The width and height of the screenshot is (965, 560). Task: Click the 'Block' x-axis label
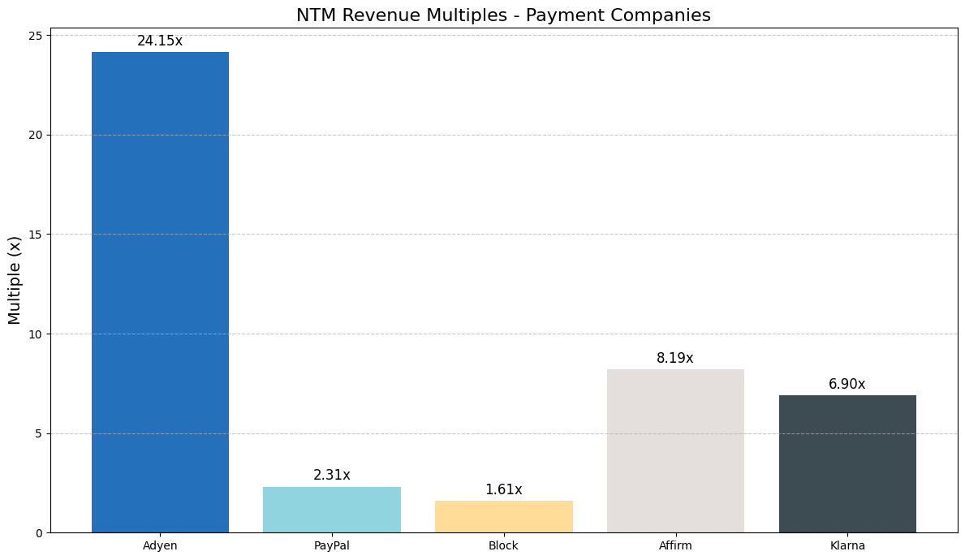(503, 546)
